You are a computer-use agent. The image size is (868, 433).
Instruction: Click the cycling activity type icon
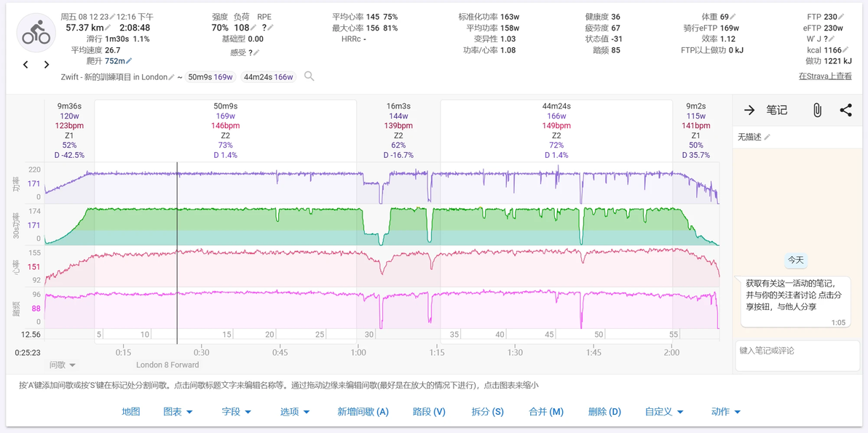click(x=36, y=32)
